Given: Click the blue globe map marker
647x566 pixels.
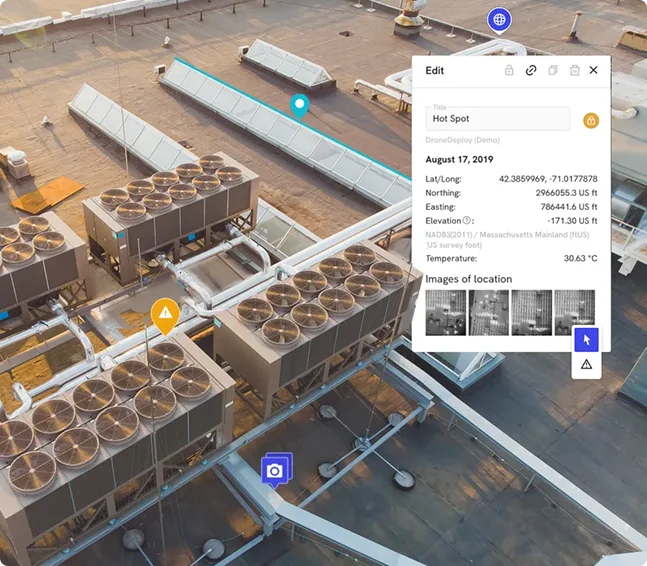Looking at the screenshot, I should pos(499,20).
